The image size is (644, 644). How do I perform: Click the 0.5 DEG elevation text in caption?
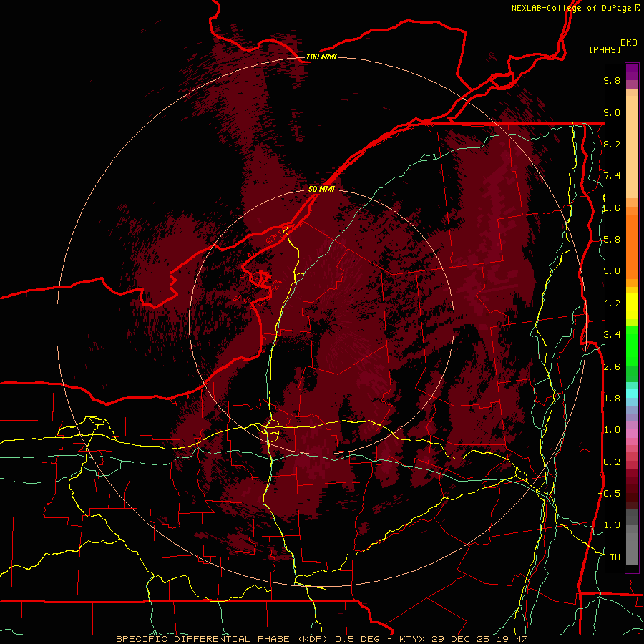click(357, 639)
